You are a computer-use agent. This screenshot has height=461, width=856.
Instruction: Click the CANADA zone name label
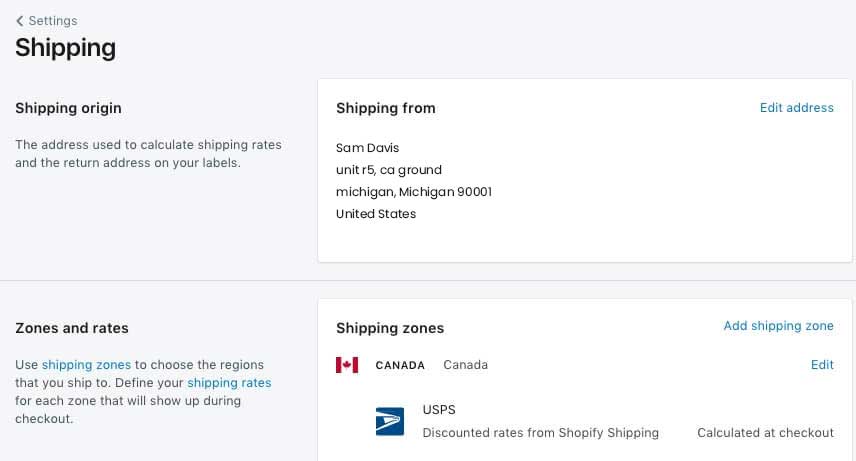pyautogui.click(x=400, y=365)
